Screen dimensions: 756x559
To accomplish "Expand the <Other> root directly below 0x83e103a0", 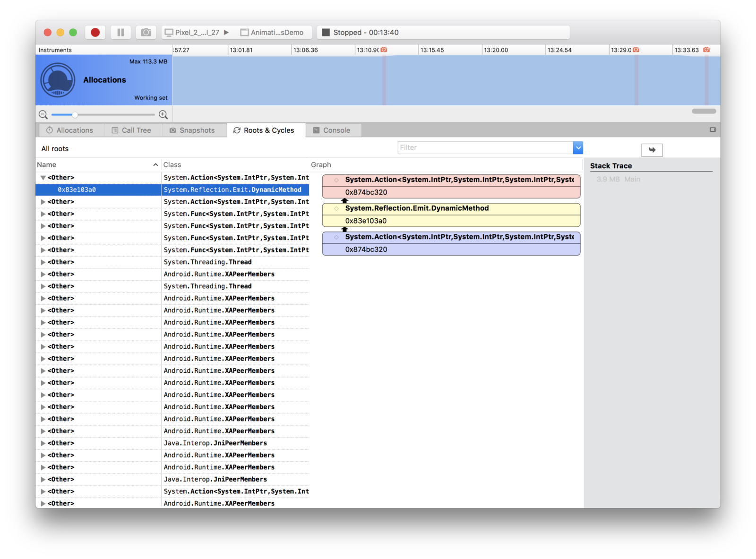I will [43, 202].
